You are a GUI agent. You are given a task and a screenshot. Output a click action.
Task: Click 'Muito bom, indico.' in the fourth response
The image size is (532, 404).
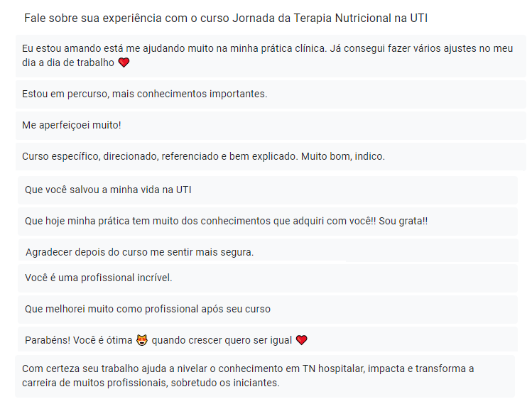343,156
